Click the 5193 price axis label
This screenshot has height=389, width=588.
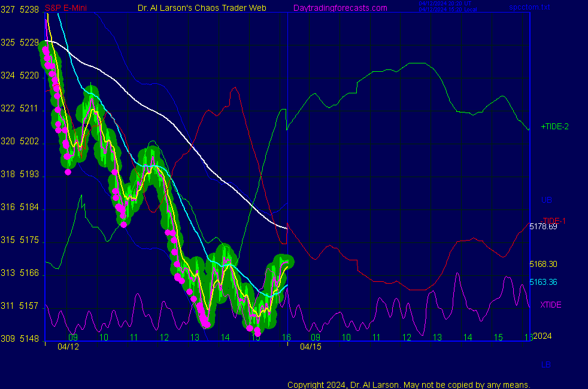coord(29,174)
